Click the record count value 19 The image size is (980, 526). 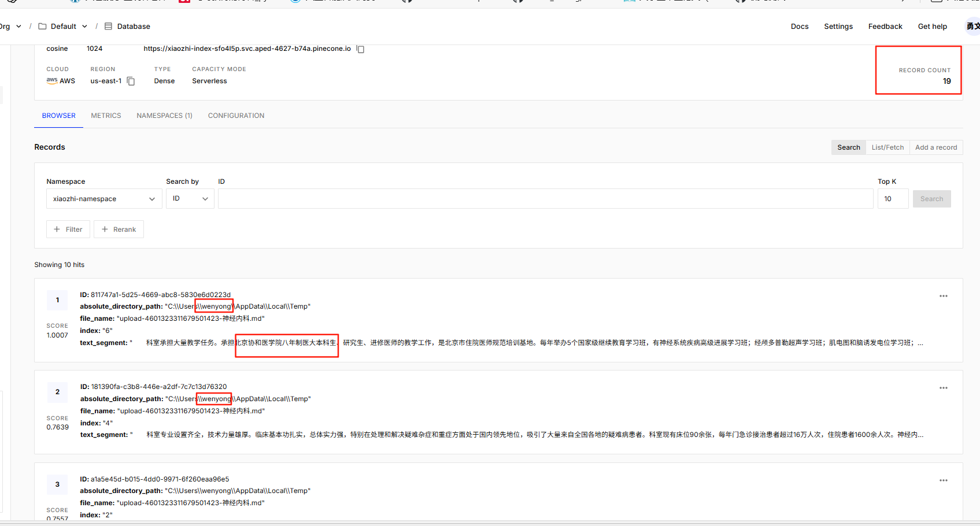[x=946, y=81]
